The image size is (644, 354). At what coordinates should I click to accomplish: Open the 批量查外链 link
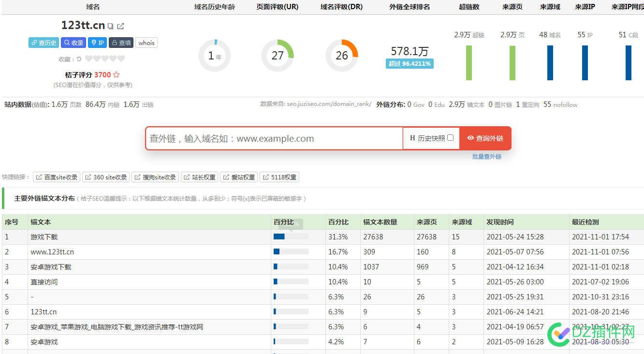487,157
